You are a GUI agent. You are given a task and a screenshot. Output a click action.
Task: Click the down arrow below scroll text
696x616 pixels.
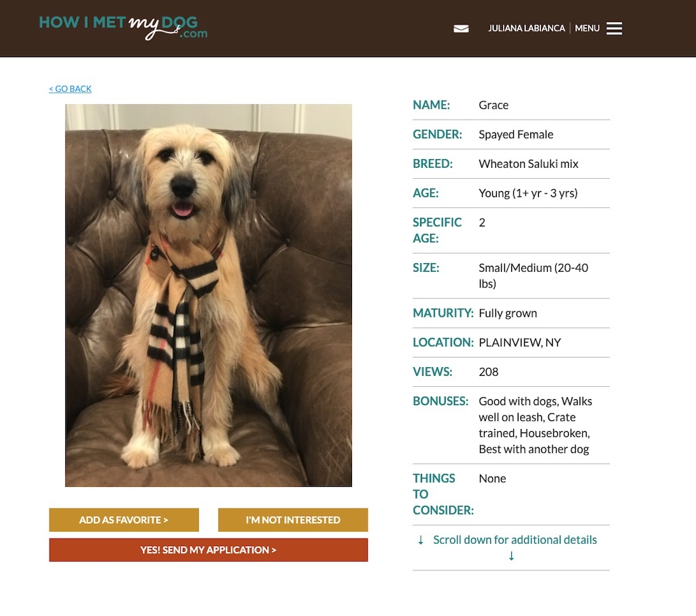point(511,556)
